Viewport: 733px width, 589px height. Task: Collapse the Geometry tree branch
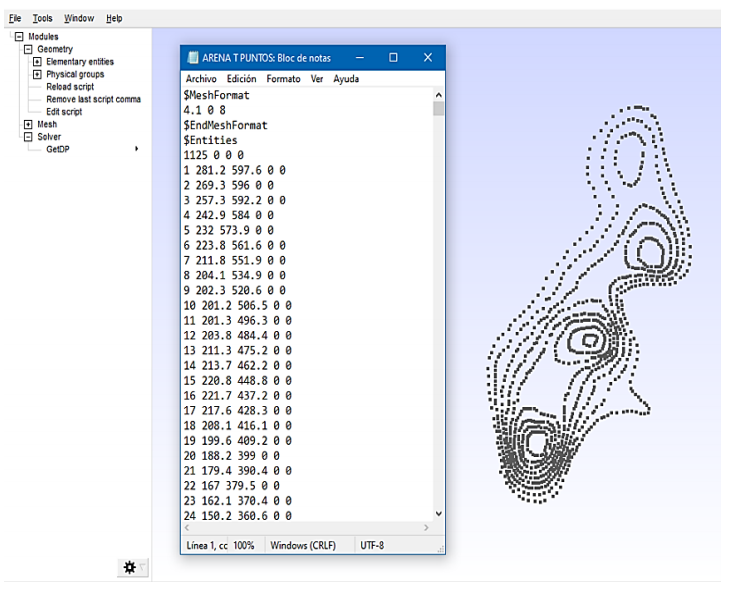[x=28, y=50]
